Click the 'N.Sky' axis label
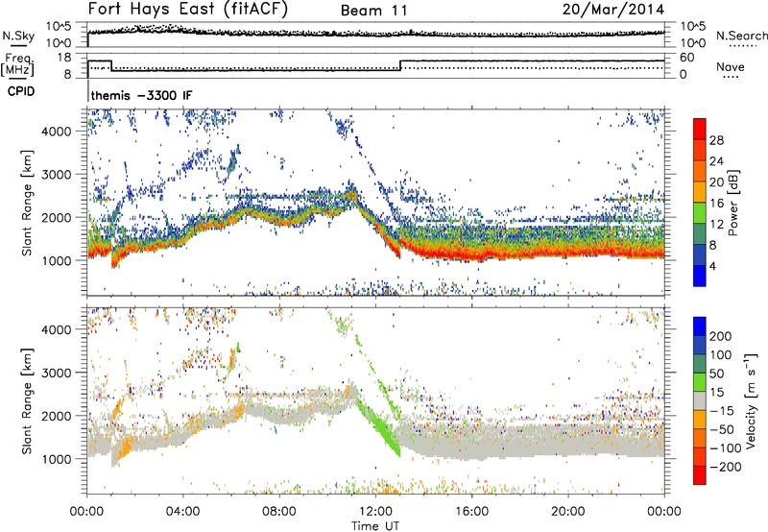 (x=18, y=36)
